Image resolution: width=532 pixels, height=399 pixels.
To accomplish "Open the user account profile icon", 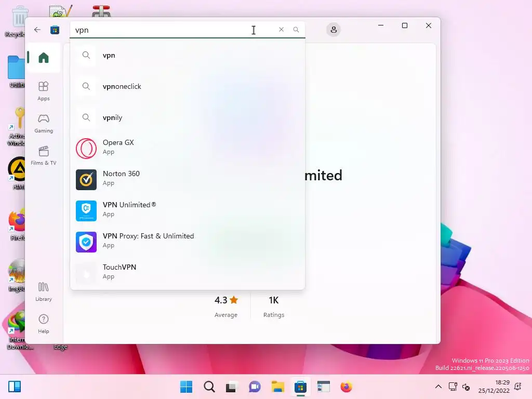I will tap(334, 30).
